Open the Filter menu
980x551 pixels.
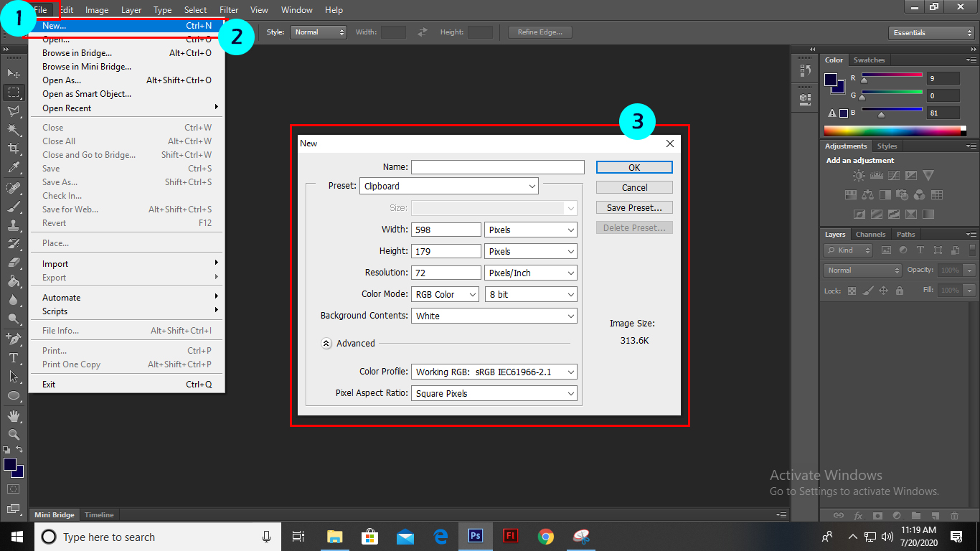coord(229,10)
